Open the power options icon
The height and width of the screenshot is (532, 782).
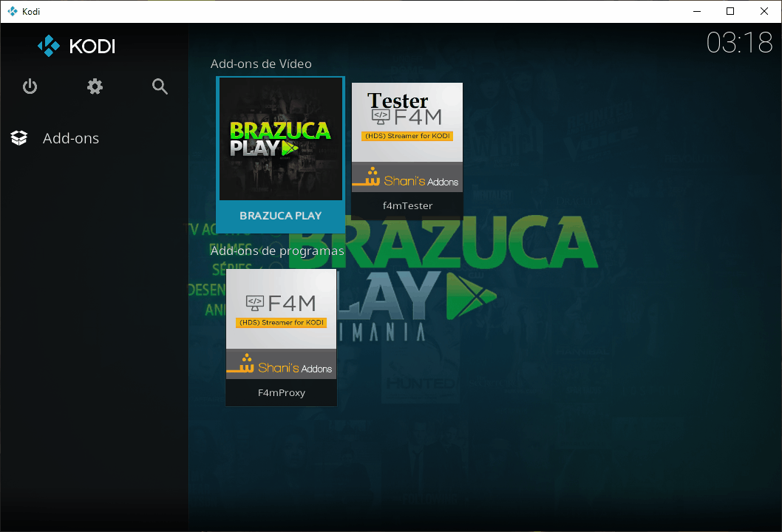30,86
